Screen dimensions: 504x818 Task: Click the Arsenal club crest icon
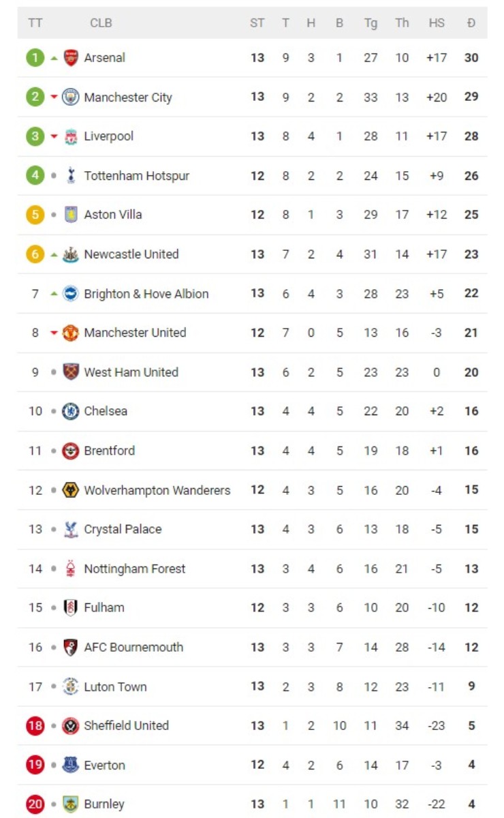pyautogui.click(x=71, y=58)
